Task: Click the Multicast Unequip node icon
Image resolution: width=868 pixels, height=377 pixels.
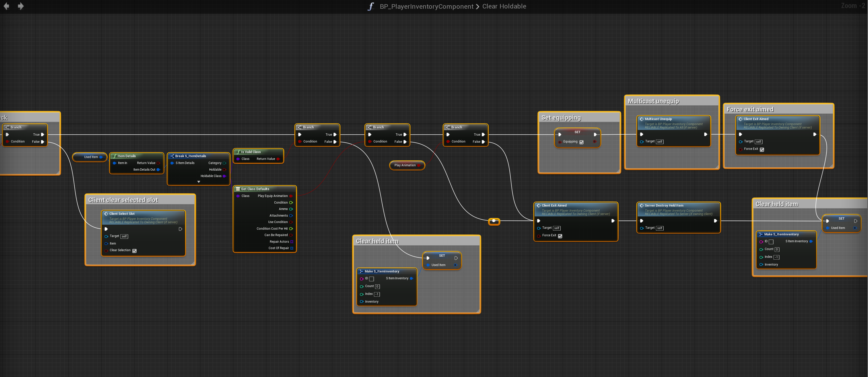Action: click(x=642, y=119)
